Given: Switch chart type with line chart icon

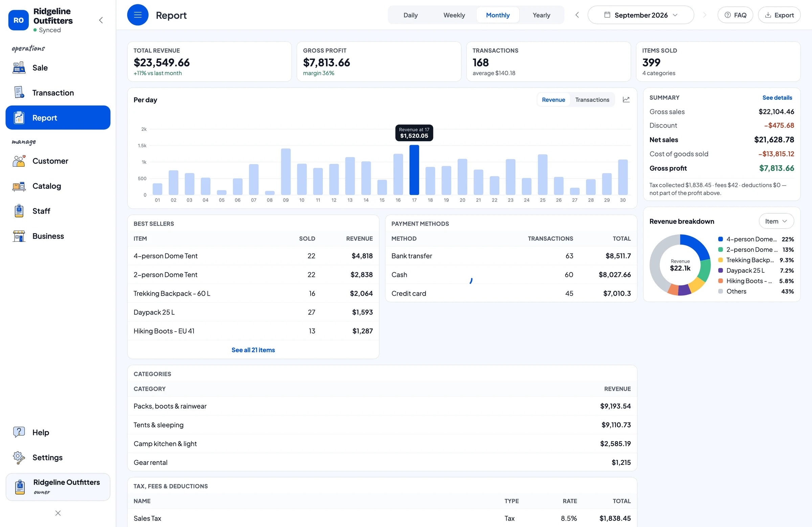Looking at the screenshot, I should point(626,99).
